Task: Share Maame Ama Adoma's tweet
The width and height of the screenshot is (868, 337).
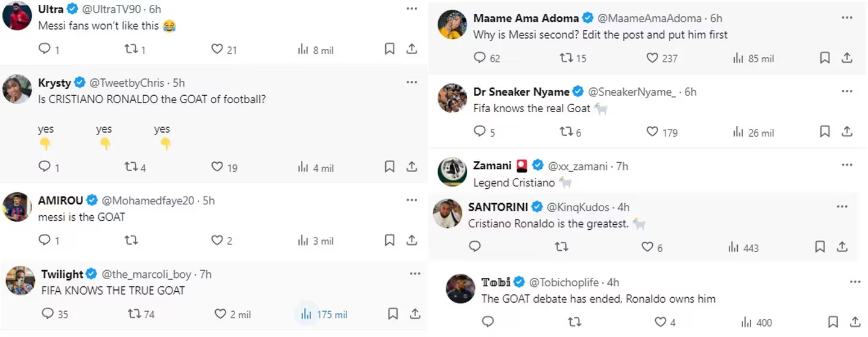Action: pyautogui.click(x=847, y=58)
